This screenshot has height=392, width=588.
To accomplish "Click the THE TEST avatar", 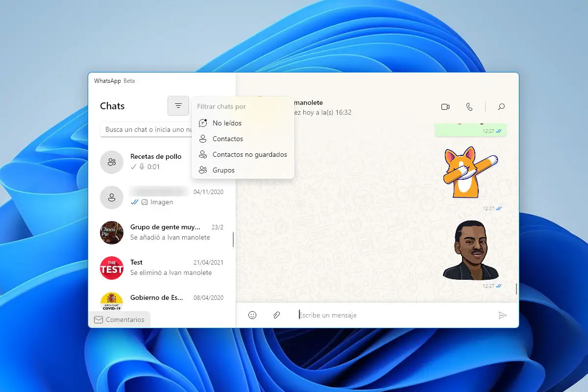I will point(112,268).
